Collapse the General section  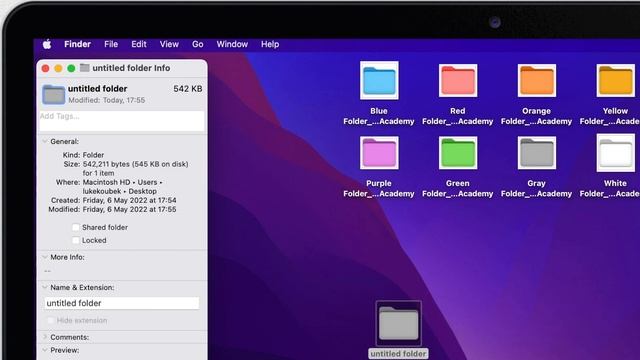point(44,141)
